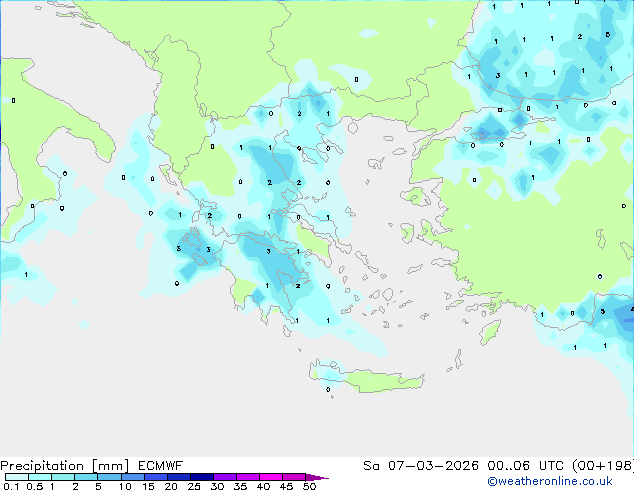The image size is (634, 490).
Task: Click legend label '0.1'
Action: coord(11,486)
